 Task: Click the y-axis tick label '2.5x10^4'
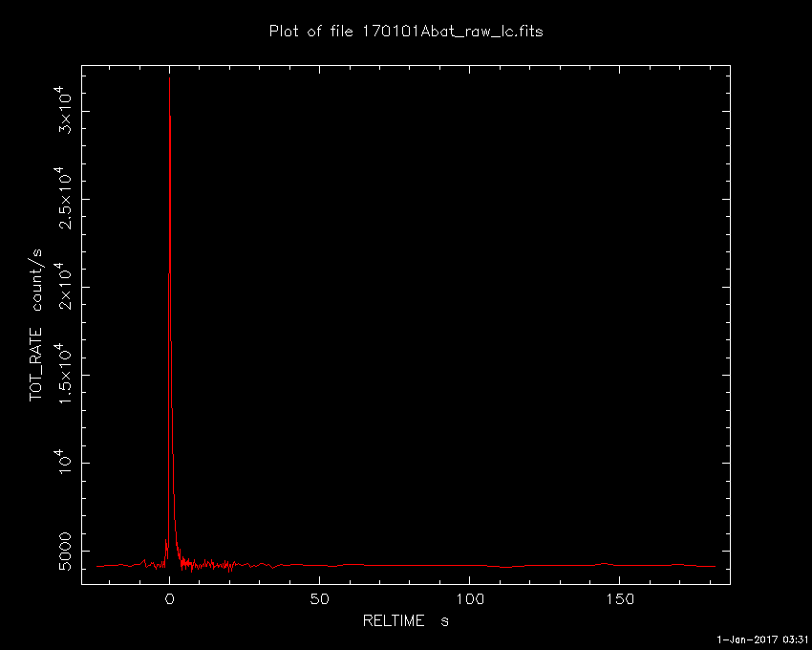[63, 198]
